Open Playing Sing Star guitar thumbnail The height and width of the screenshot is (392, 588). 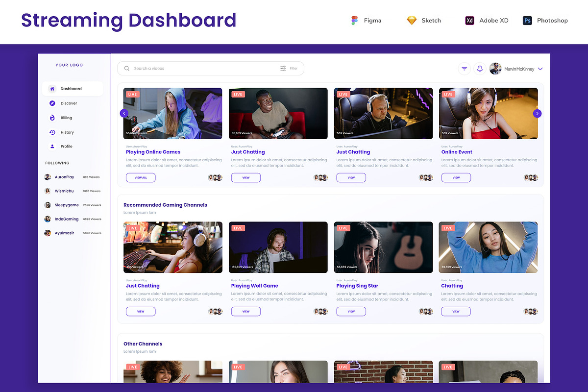click(x=384, y=247)
